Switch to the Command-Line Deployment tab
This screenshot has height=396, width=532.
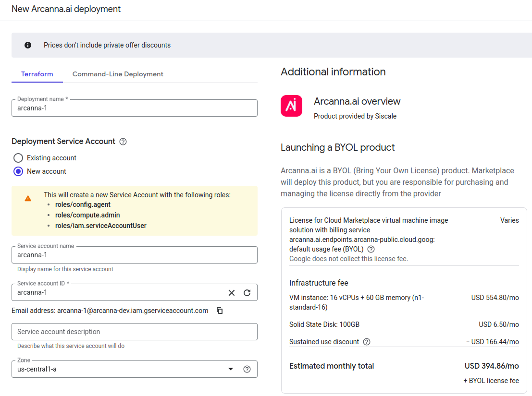pyautogui.click(x=118, y=74)
